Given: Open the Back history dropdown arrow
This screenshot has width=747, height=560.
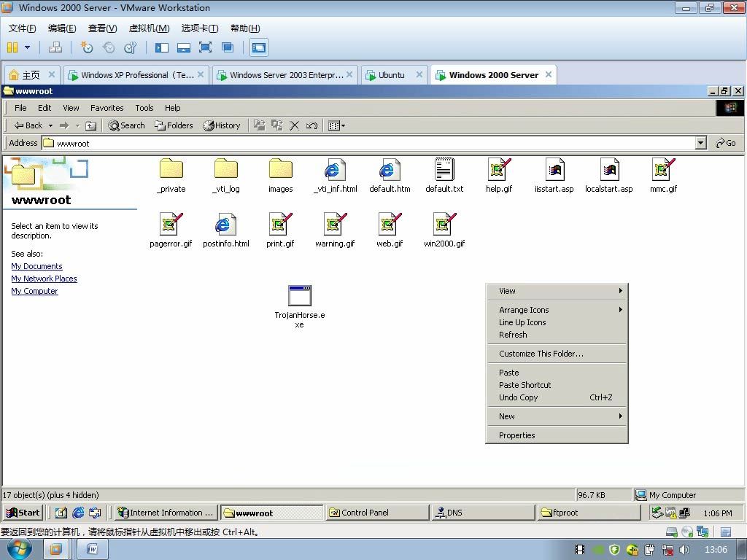Looking at the screenshot, I should point(50,125).
